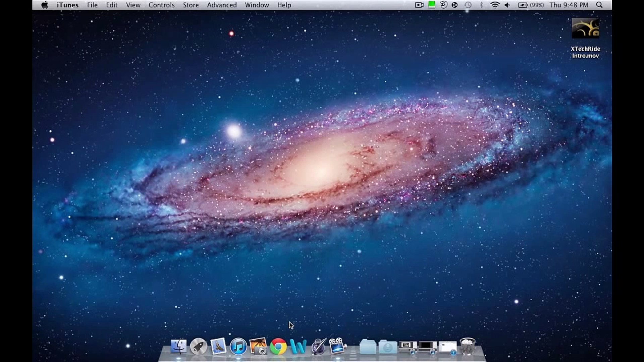Open Launchpad from the Dock

tap(199, 347)
